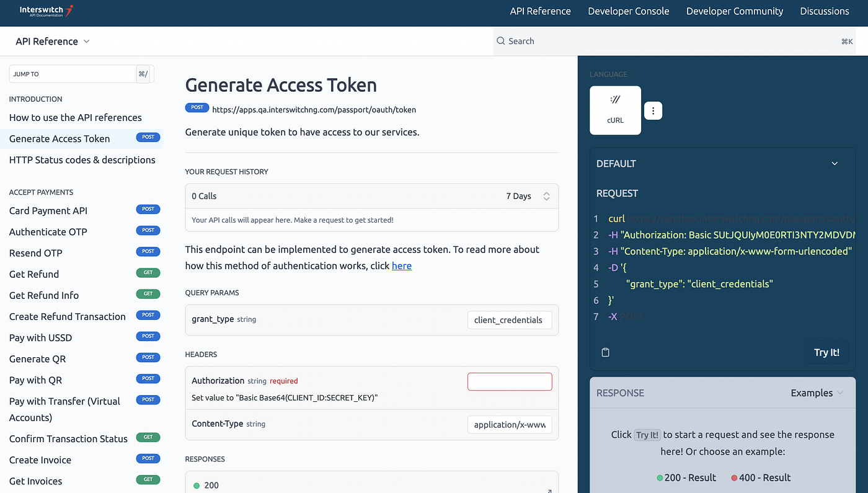Switch to the Discussions section
Viewport: 868px width, 493px height.
pos(824,11)
